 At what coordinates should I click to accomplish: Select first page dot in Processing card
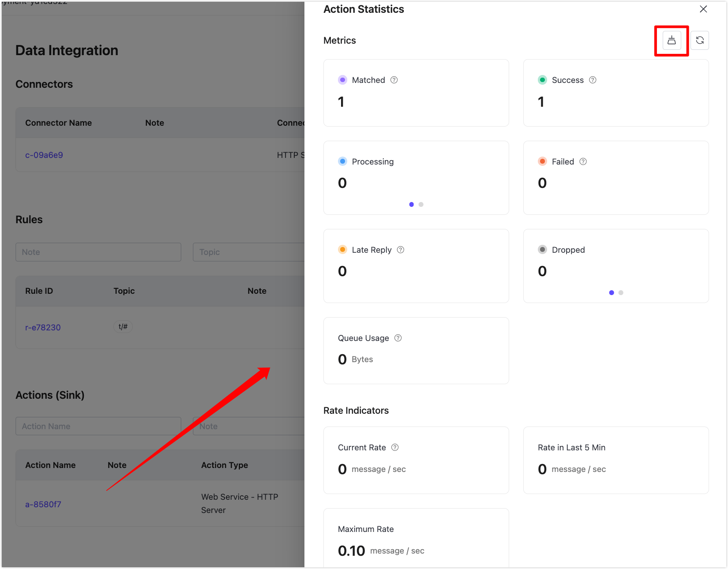click(411, 204)
